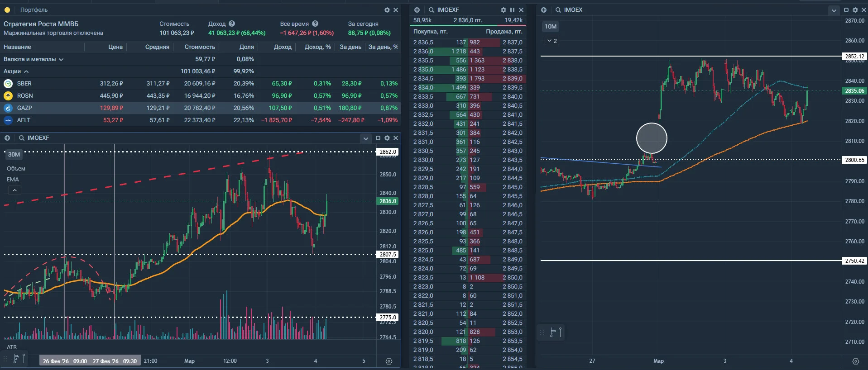Pause the IMOEXF order book updates
Image resolution: width=868 pixels, height=370 pixels.
click(x=513, y=10)
